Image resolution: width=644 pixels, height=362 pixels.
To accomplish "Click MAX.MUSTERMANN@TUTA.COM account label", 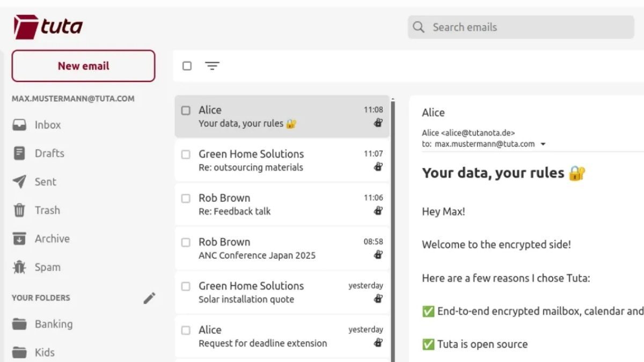I will click(x=73, y=99).
